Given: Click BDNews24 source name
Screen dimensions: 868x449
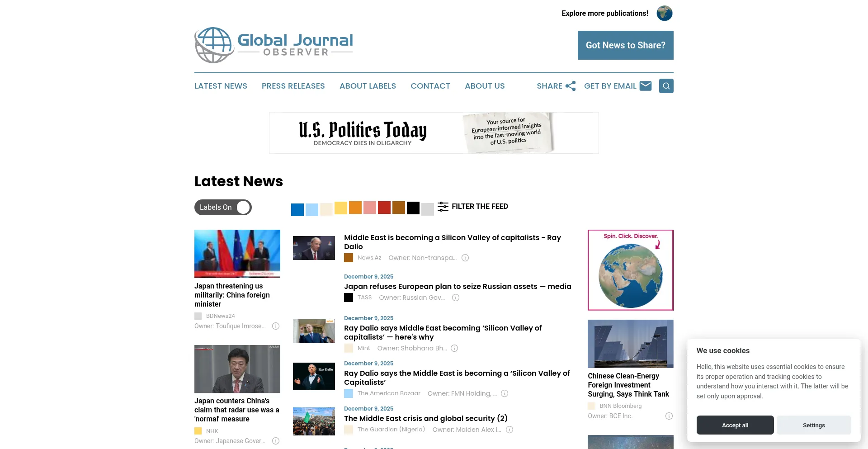Looking at the screenshot, I should pyautogui.click(x=221, y=316).
